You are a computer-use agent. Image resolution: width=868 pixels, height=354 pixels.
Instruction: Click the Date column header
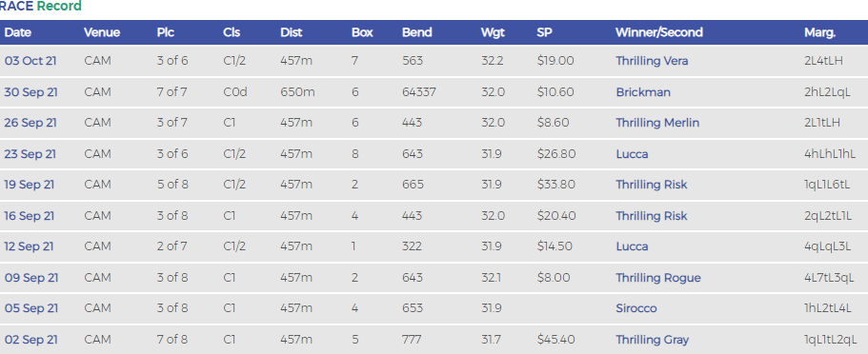coord(18,32)
